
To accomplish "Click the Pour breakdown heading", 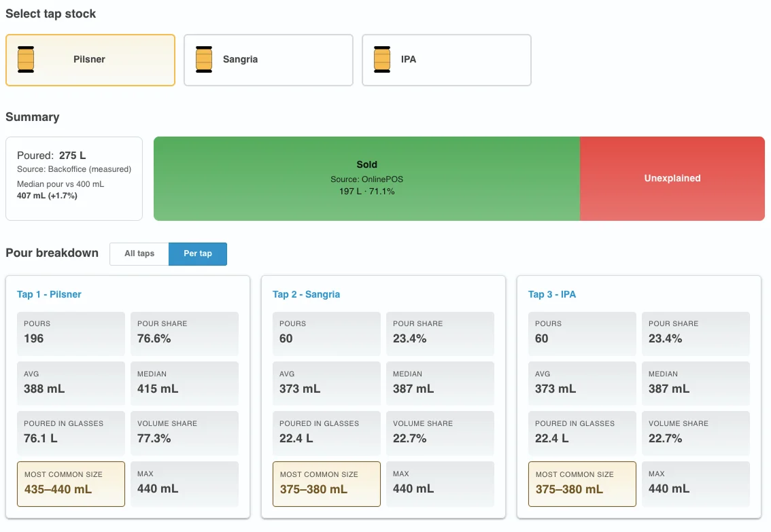I will [52, 253].
